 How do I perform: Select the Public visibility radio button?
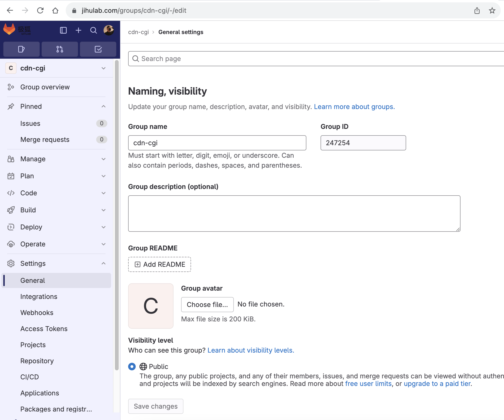point(132,367)
